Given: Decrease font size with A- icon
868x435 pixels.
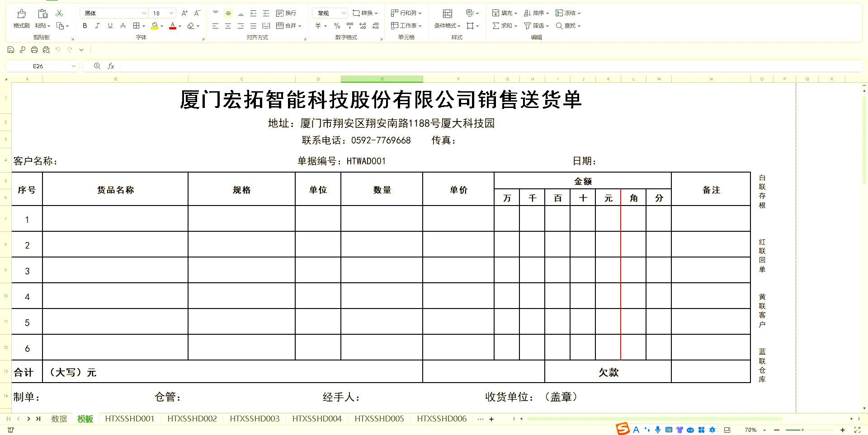Looking at the screenshot, I should tap(197, 13).
